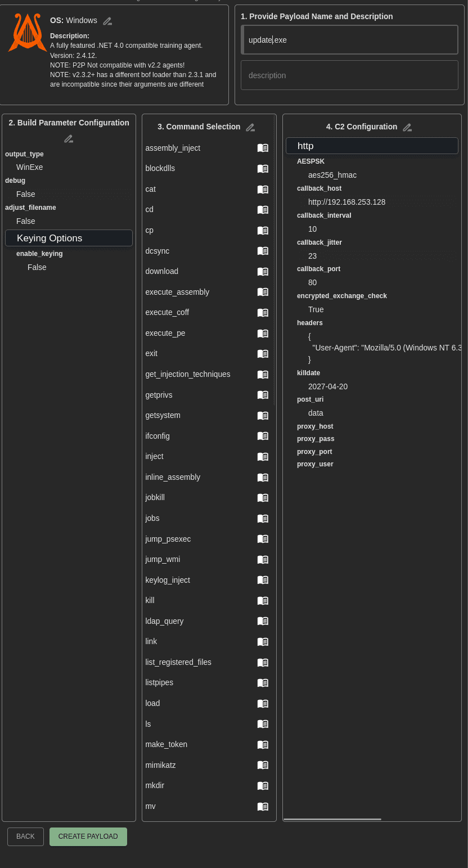
Task: Click the payload name field containing update.exe
Action: pos(349,40)
